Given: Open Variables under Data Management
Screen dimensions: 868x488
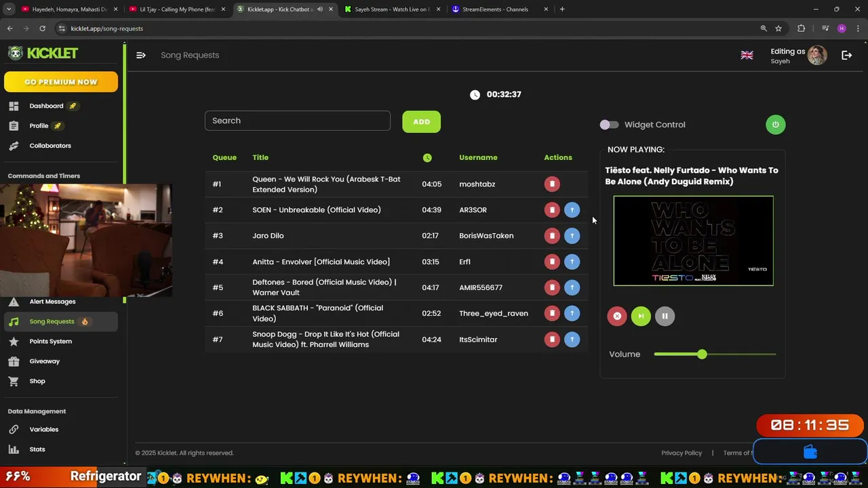Looking at the screenshot, I should click(x=43, y=430).
